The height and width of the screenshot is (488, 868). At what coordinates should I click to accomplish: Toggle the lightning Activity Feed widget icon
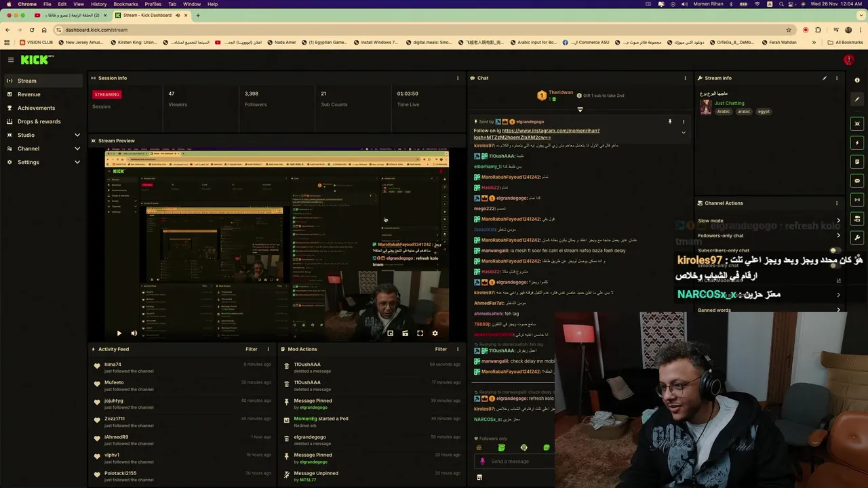[x=857, y=143]
